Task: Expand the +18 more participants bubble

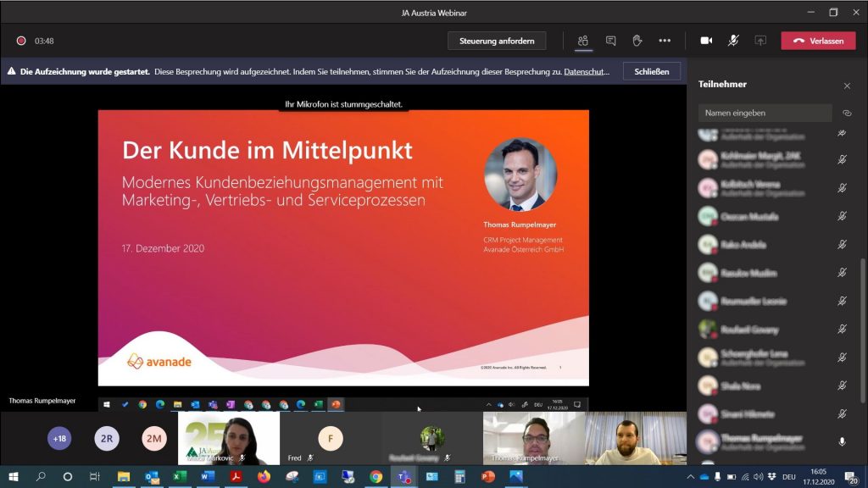Action: [x=59, y=439]
